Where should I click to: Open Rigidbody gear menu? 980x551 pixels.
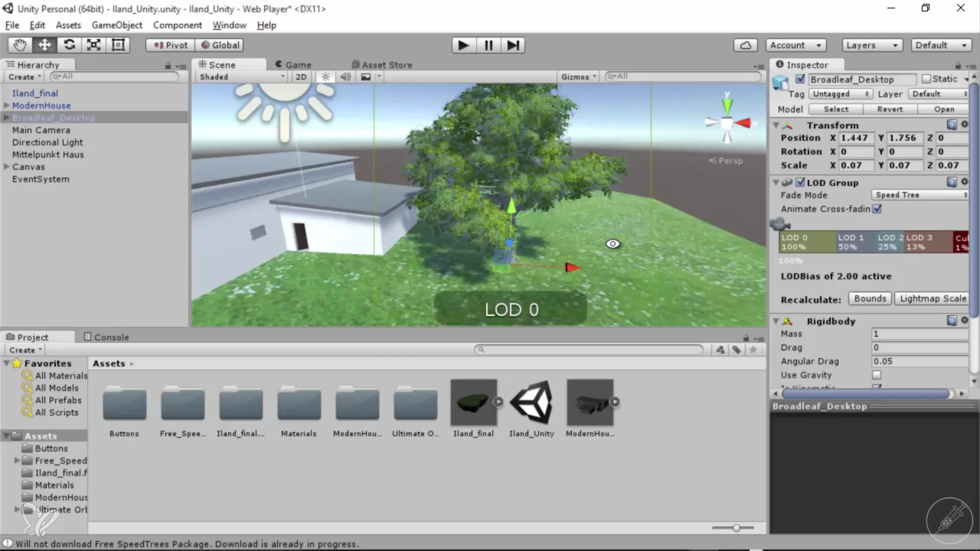click(x=964, y=320)
